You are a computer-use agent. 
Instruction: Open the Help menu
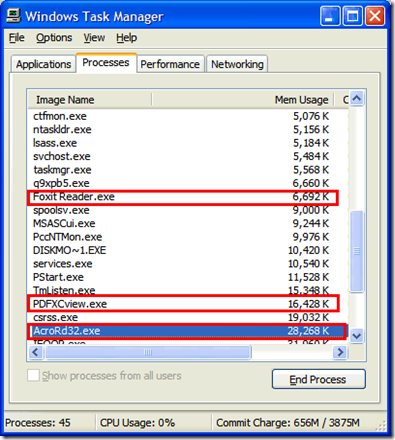point(126,38)
